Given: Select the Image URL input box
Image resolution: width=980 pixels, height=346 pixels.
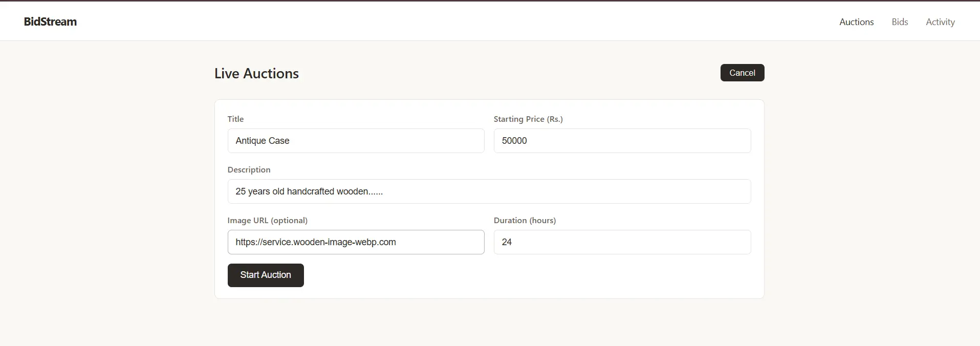Looking at the screenshot, I should click(x=356, y=242).
